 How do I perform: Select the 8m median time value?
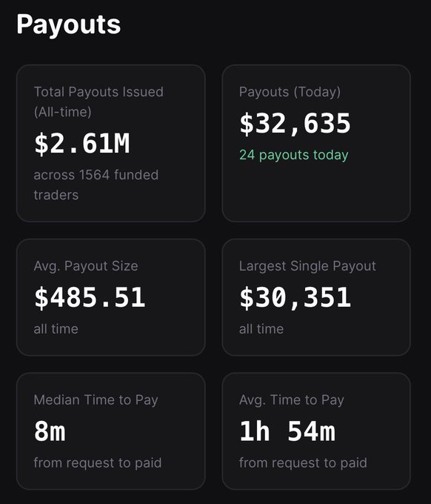point(50,431)
